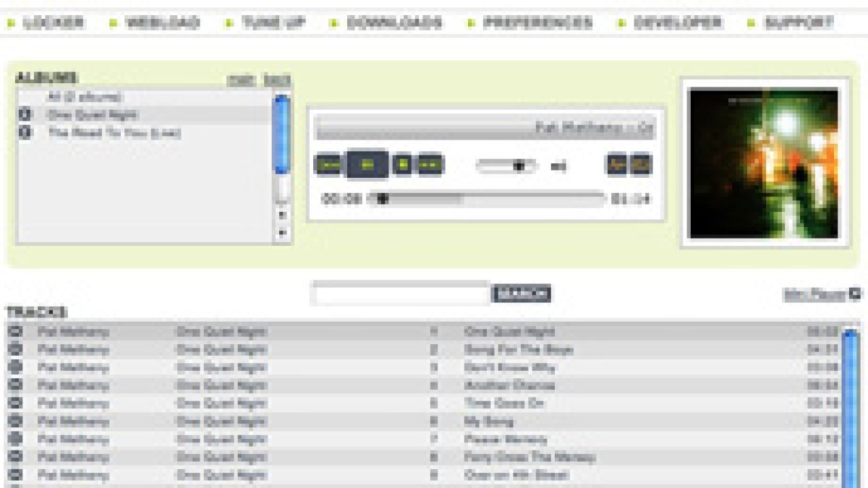Select track Don't Know Why
This screenshot has height=488, width=868.
pos(510,367)
